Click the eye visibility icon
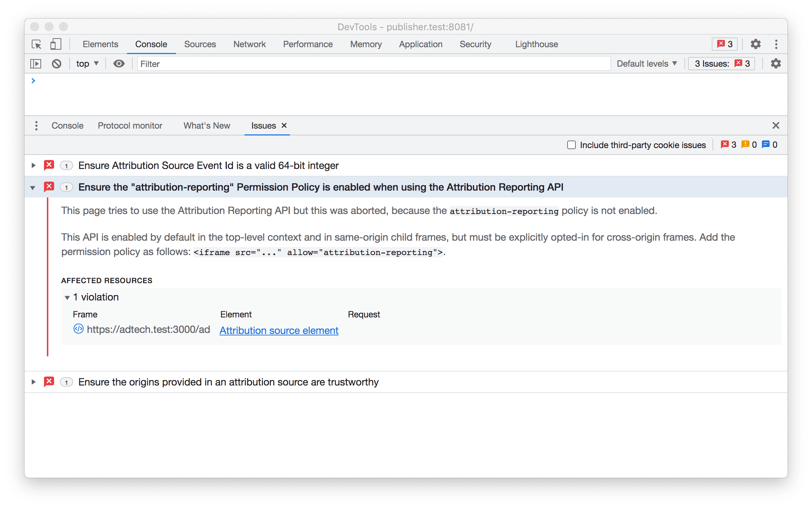 click(x=120, y=64)
